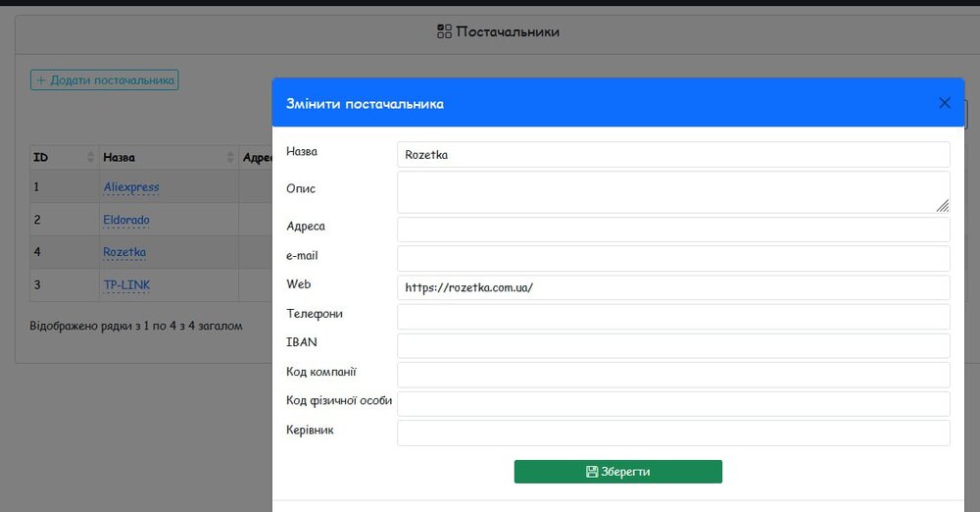Click sort arrows in ID column
The height and width of the screenshot is (512, 980).
click(92, 158)
